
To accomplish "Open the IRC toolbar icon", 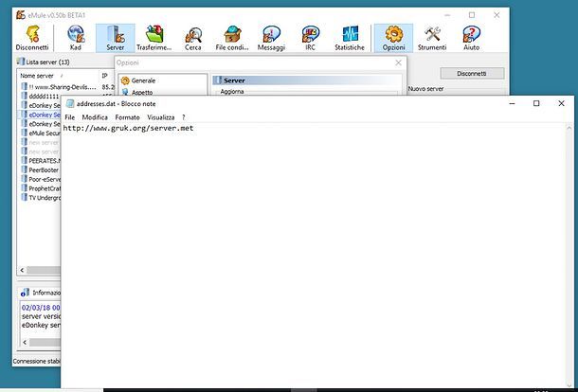I will (x=311, y=38).
